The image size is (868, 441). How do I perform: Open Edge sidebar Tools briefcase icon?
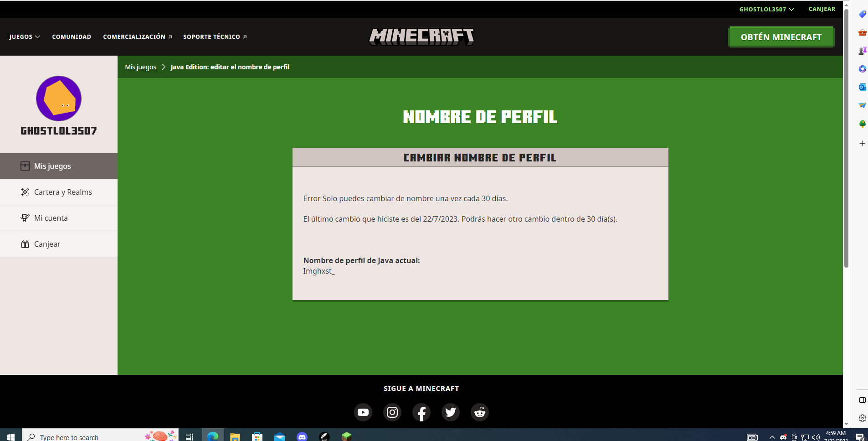click(x=862, y=32)
